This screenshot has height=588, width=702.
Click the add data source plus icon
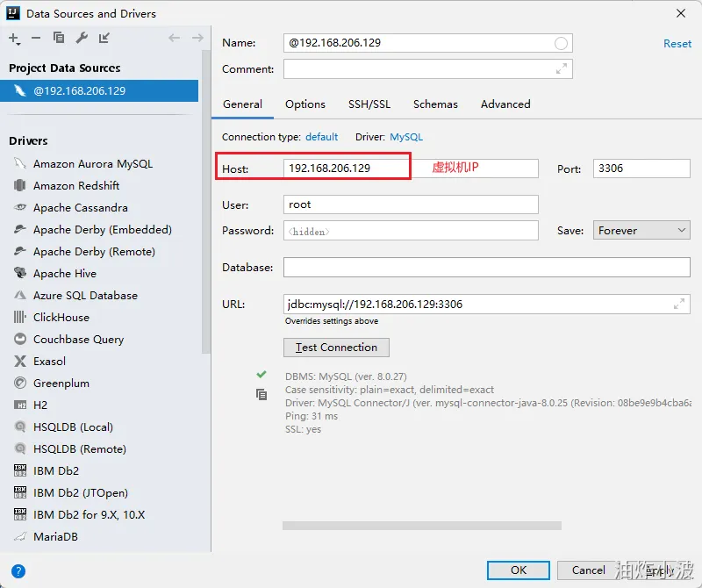click(x=14, y=38)
